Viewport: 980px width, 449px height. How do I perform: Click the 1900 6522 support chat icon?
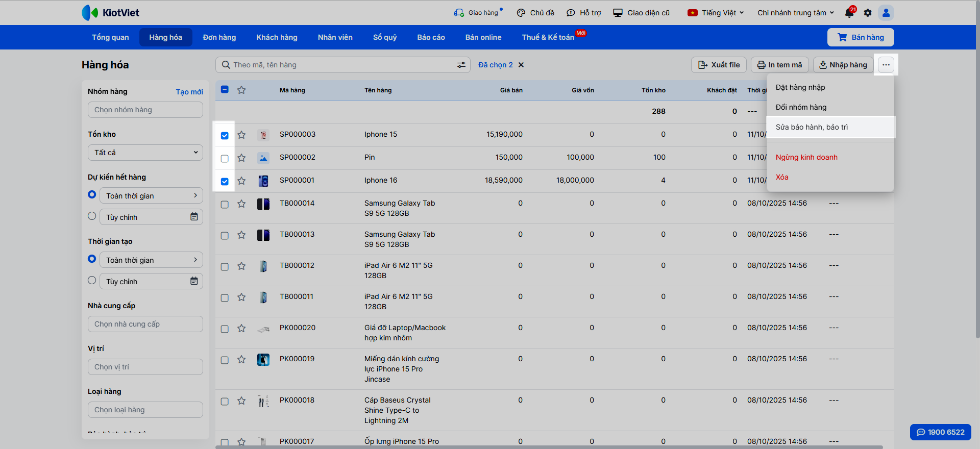(x=921, y=432)
